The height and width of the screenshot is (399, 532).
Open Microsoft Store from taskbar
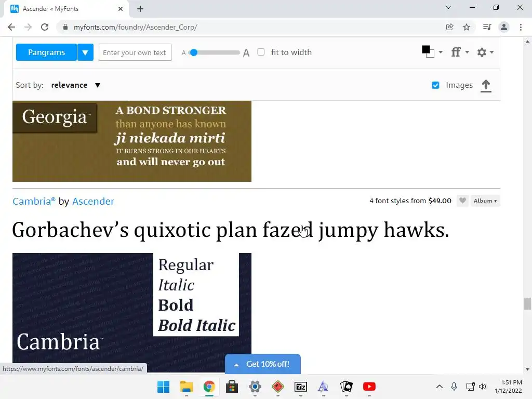point(232,387)
